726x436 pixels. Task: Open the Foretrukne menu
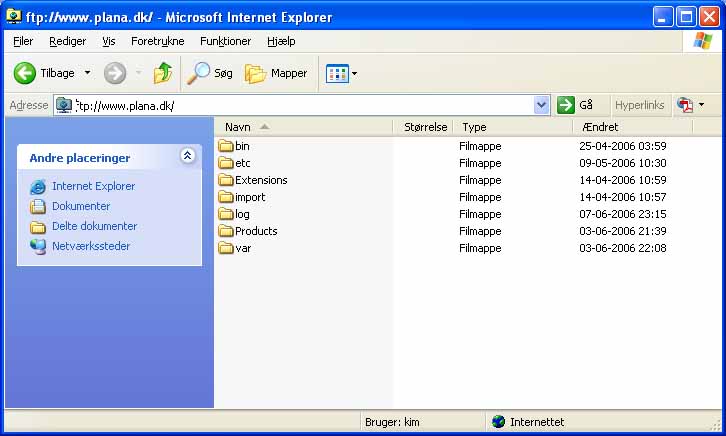click(x=157, y=41)
